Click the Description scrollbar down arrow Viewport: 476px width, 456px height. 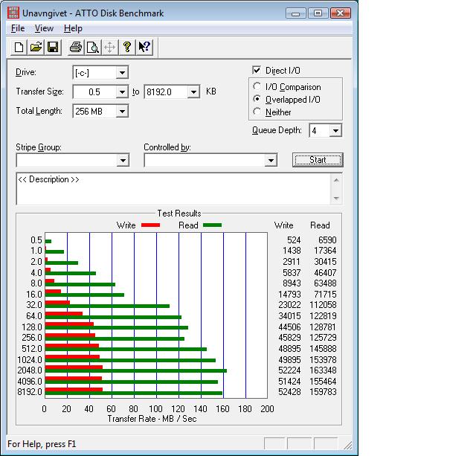coord(336,199)
